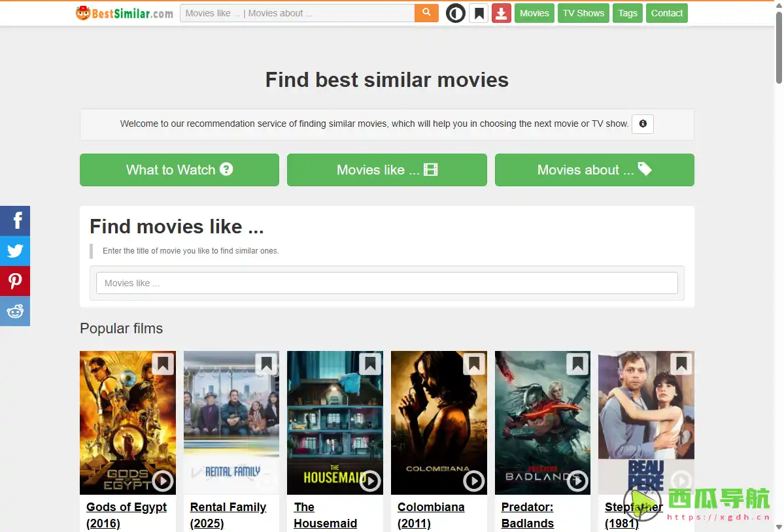Share on Twitter from the sidebar

(x=14, y=251)
